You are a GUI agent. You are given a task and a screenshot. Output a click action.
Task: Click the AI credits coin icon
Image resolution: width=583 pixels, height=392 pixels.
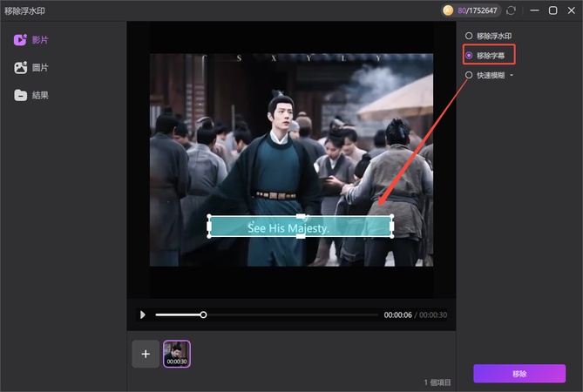coord(448,10)
